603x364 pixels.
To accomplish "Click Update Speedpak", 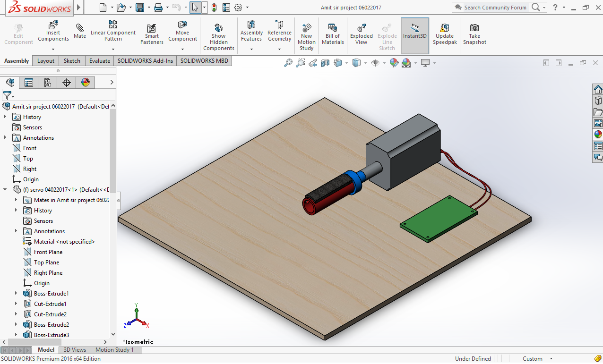I will (445, 34).
